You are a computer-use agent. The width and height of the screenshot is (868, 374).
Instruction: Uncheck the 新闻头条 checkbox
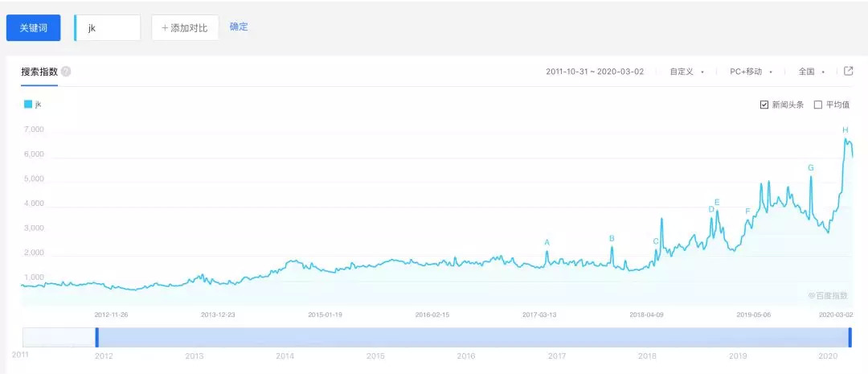(764, 105)
